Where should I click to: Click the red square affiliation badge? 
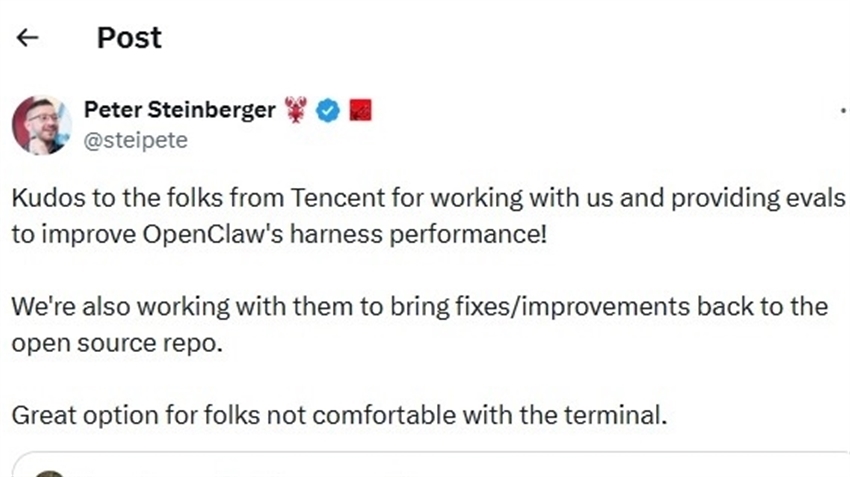point(361,111)
